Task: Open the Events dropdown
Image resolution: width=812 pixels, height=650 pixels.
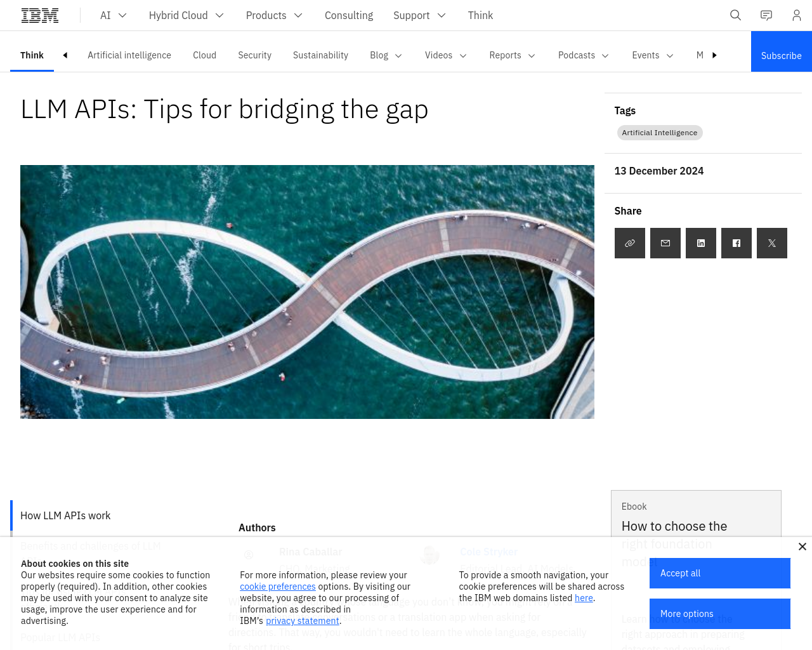Action: pos(652,55)
